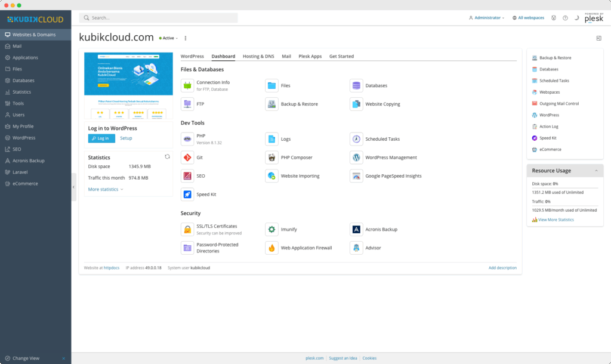Open Applications in left sidebar
The width and height of the screenshot is (611, 364).
point(35,58)
